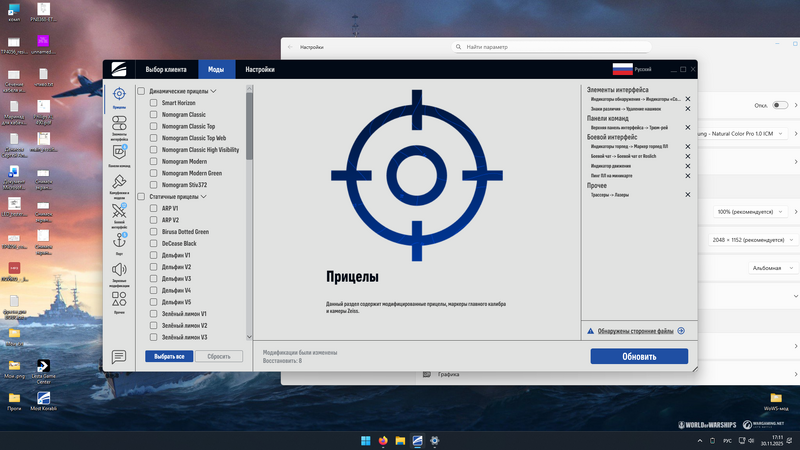The image size is (800, 450).
Task: Open the chat bubble icon in sidebar
Action: coord(119,356)
